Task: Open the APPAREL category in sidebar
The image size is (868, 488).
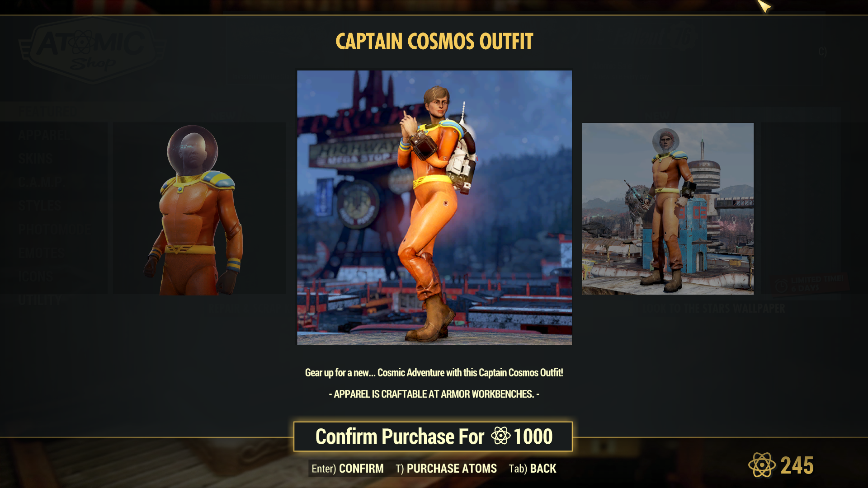Action: [x=44, y=135]
